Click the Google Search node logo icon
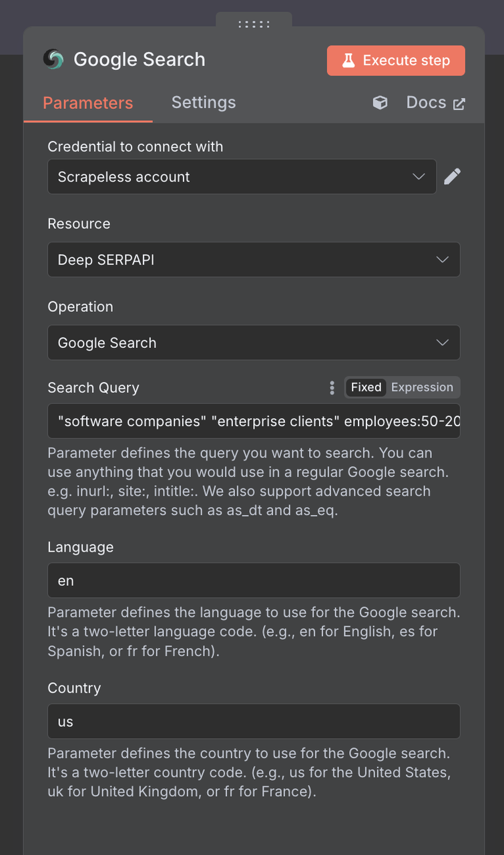 click(x=53, y=59)
